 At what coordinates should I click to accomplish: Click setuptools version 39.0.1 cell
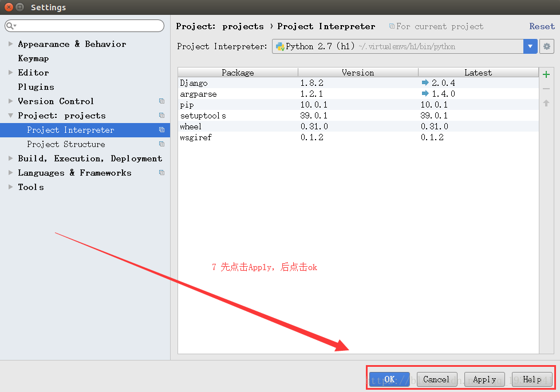314,116
